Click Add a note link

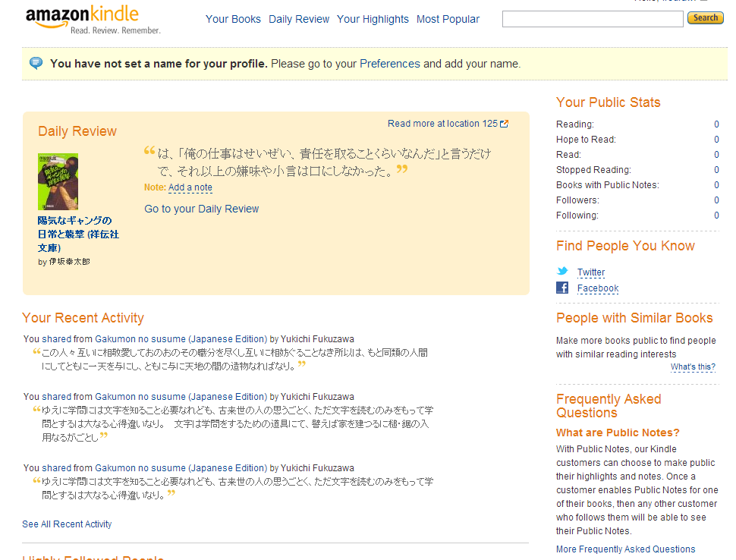click(x=190, y=187)
